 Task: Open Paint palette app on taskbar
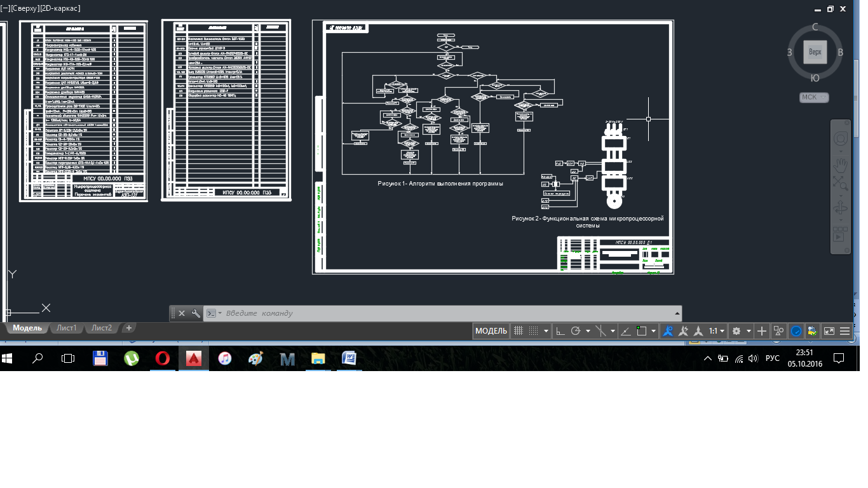tap(255, 358)
